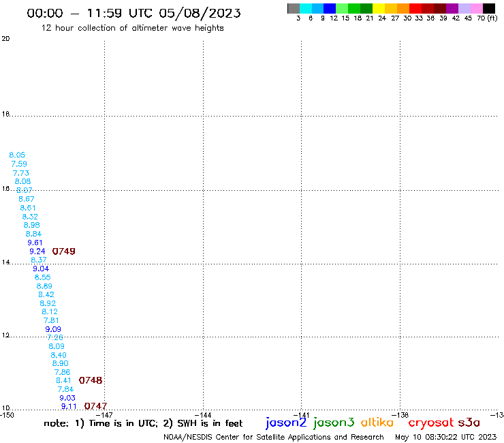Click the wave height value 8.89
This screenshot has width=504, height=443.
tap(44, 286)
